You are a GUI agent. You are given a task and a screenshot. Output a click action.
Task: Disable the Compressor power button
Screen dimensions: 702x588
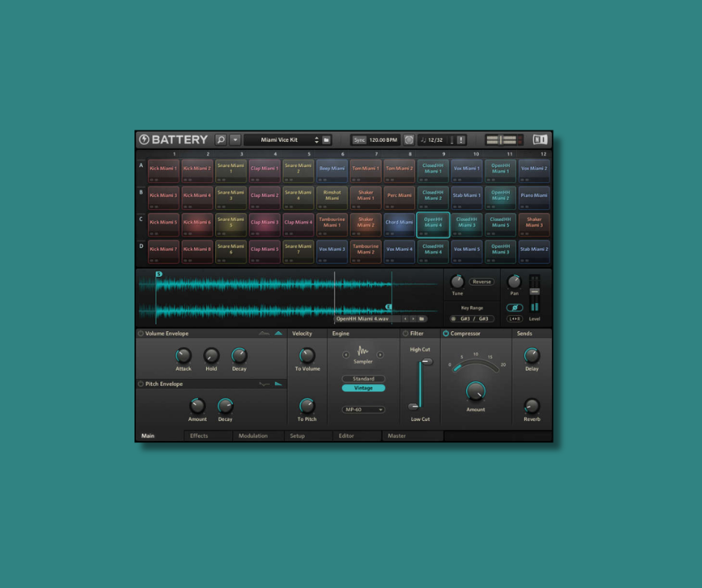coord(446,334)
